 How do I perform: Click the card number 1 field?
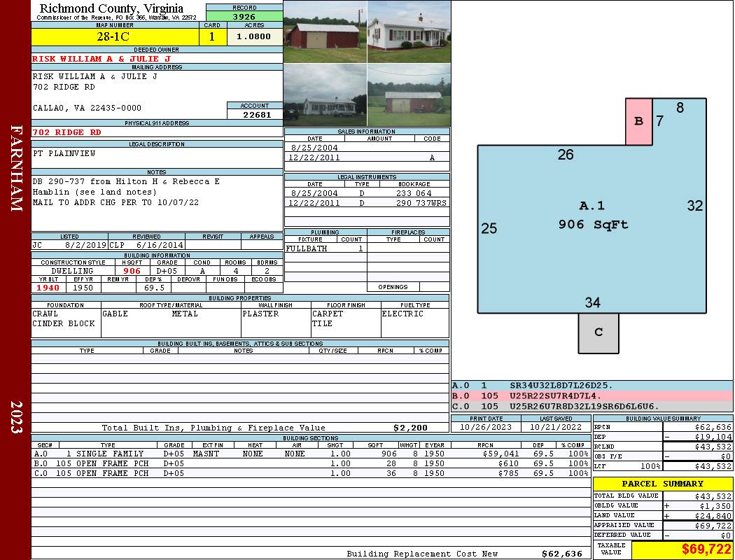coord(212,36)
